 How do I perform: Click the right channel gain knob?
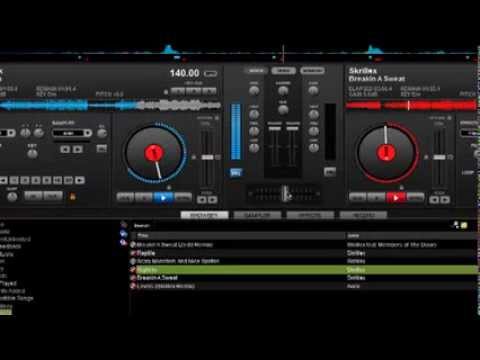coord(313,91)
